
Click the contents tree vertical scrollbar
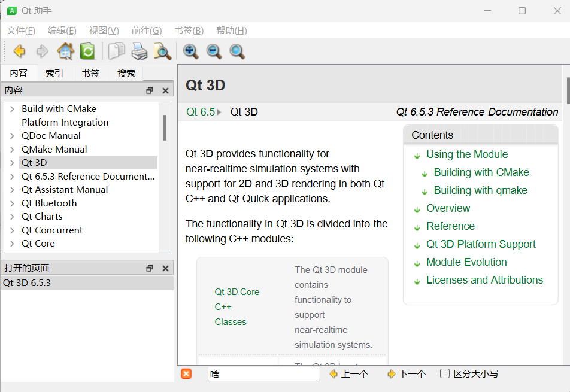pos(165,127)
